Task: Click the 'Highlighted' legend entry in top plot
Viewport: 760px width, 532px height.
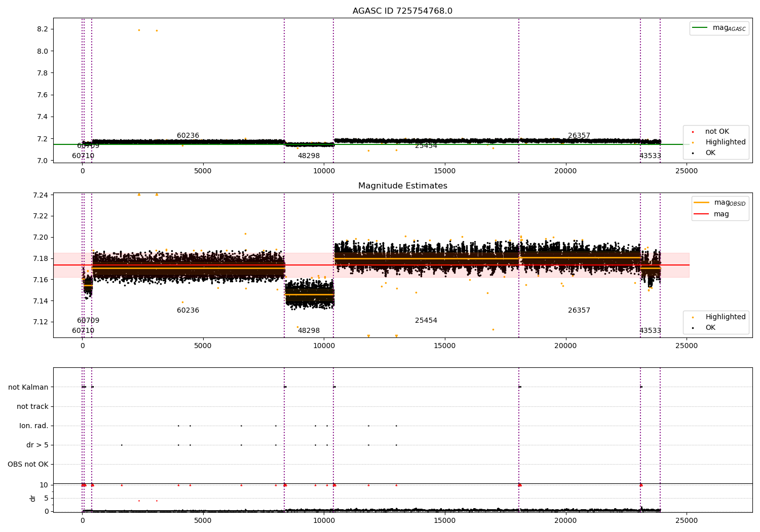Action: [x=719, y=142]
